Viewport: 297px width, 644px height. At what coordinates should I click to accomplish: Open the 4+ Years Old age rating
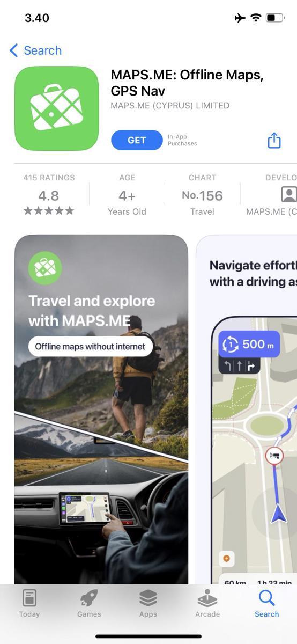tap(127, 194)
